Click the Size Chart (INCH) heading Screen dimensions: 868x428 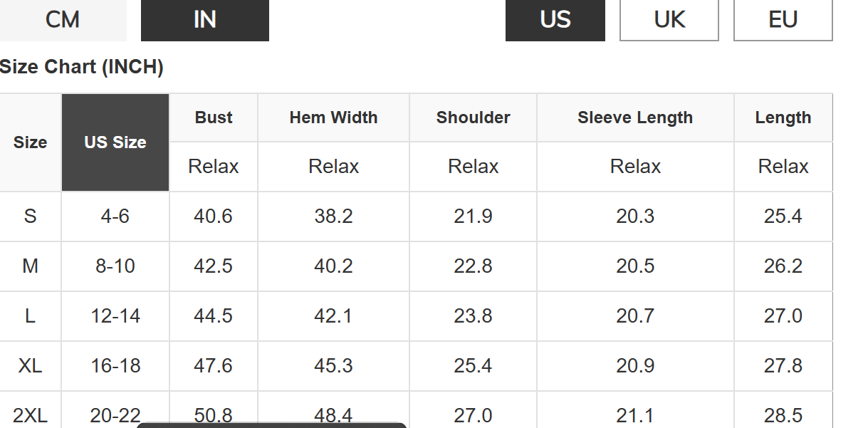coord(82,67)
